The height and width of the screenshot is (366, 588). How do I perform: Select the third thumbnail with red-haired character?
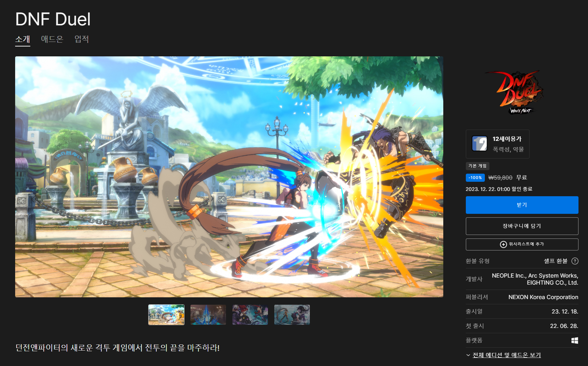click(250, 315)
